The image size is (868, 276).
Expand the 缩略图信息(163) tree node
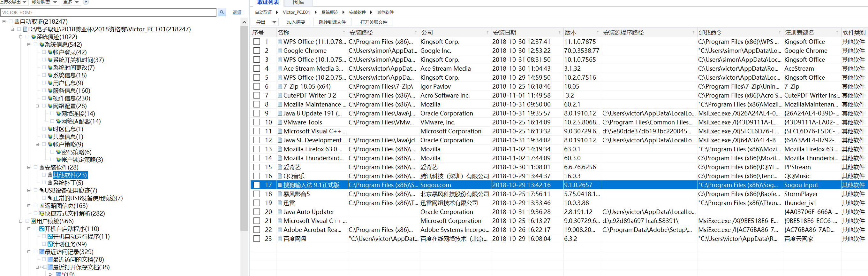[x=29, y=206]
